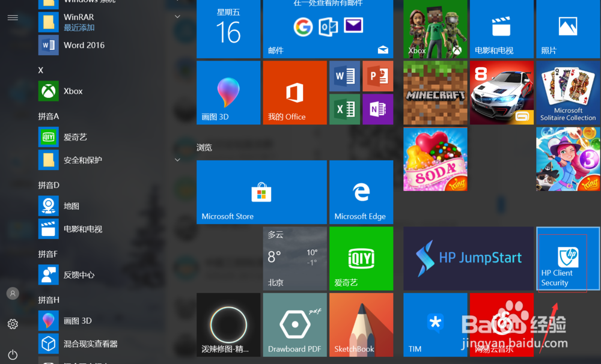Open the 电影和电视 tile
Viewport: 601px width, 364px height.
tap(502, 29)
